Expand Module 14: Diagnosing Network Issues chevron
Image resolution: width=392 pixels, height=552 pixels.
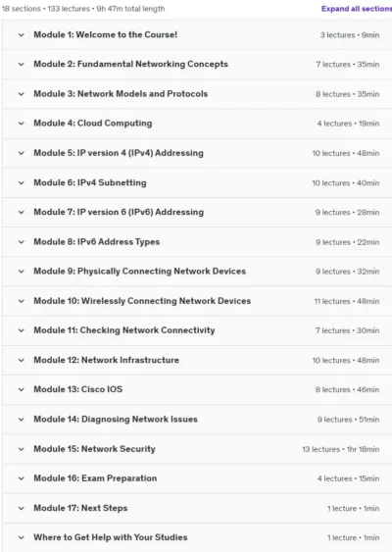pyautogui.click(x=22, y=420)
